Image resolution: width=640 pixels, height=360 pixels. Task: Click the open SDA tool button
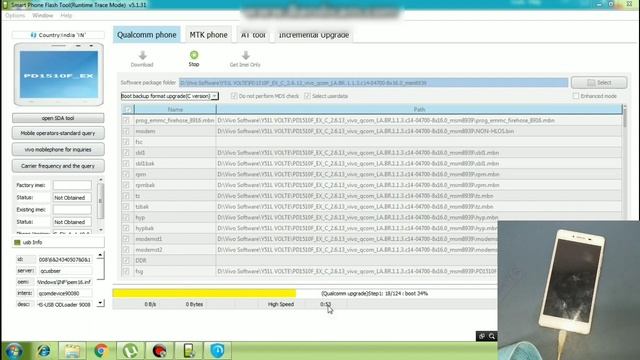click(x=58, y=118)
